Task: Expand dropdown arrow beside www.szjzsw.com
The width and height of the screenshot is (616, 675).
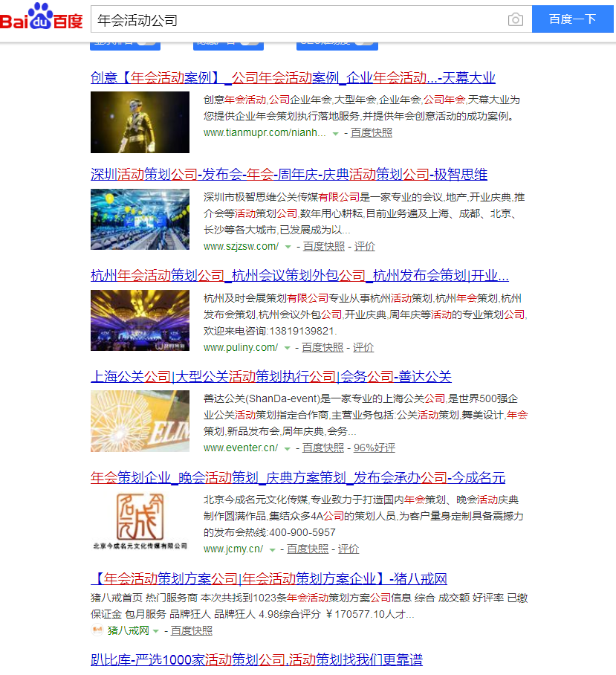Action: point(288,247)
